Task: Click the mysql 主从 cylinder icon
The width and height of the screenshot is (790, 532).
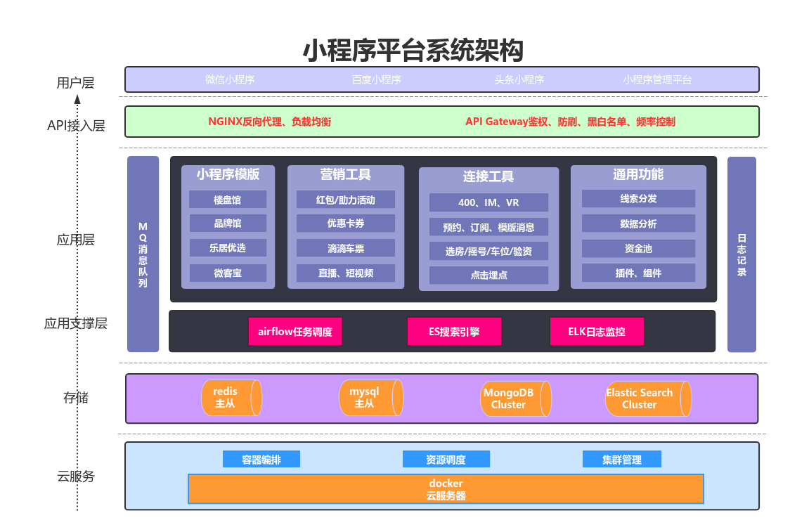Action: point(371,398)
